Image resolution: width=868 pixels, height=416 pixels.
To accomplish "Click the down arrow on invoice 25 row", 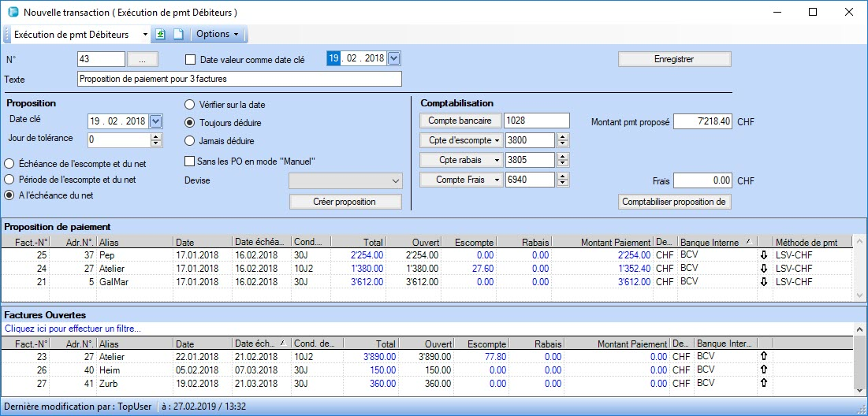I will coord(763,255).
